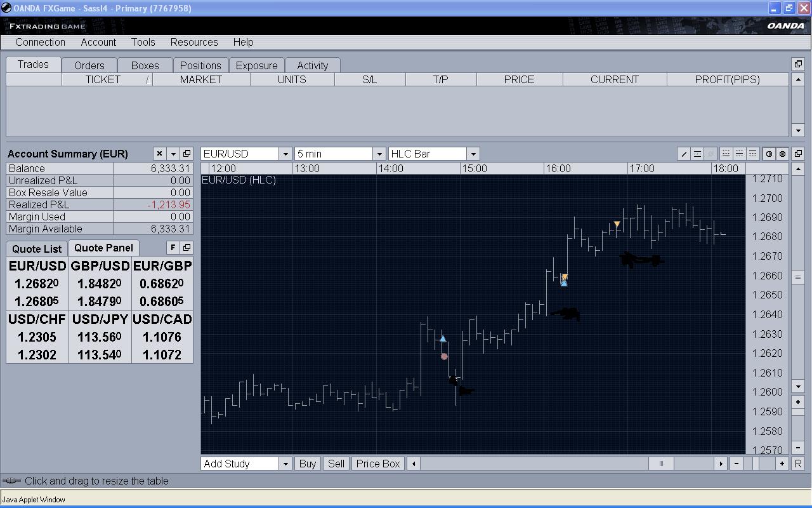Switch to the Trades tab

(x=33, y=64)
